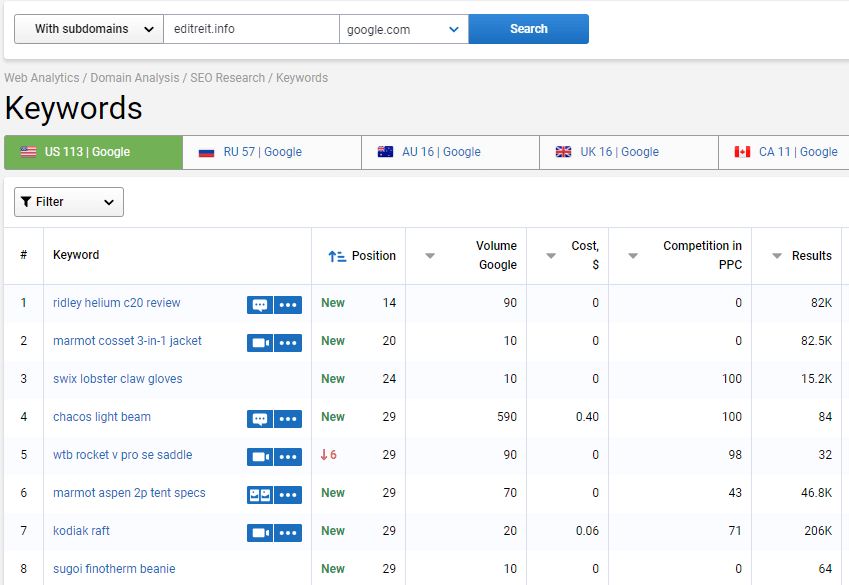Click the 0.40 cost value for chacos light beam

coord(587,417)
